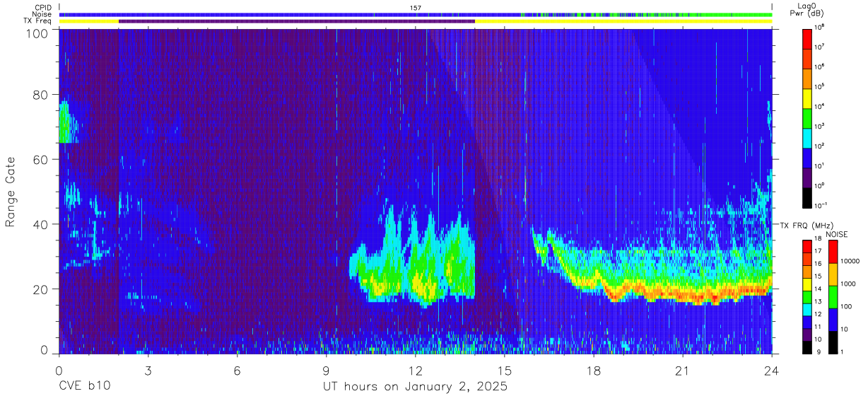This screenshot has height=401, width=868.
Task: Click the 21 tick label on the time axis
Action: pos(683,370)
